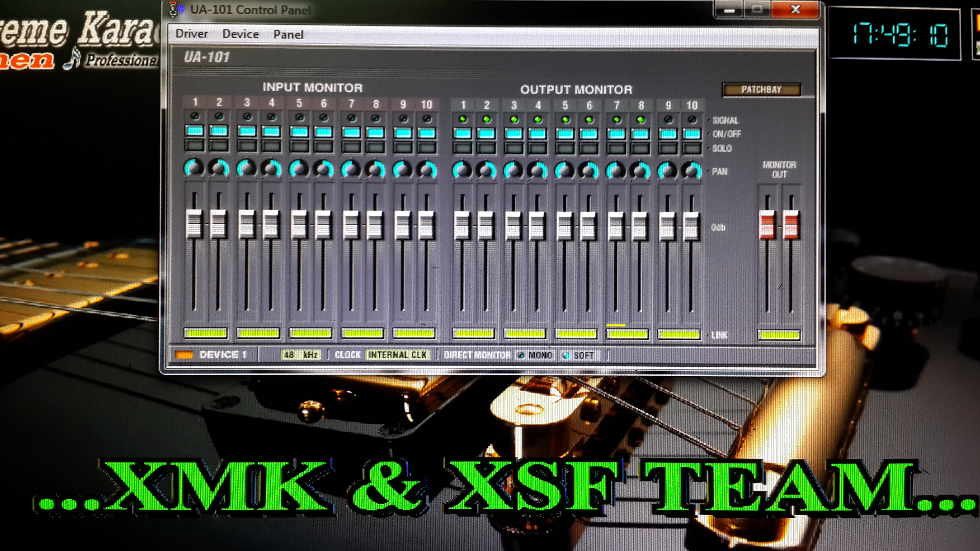Click the orange DEVICE 1 indicator
Viewport: 980px width, 551px height.
(184, 355)
